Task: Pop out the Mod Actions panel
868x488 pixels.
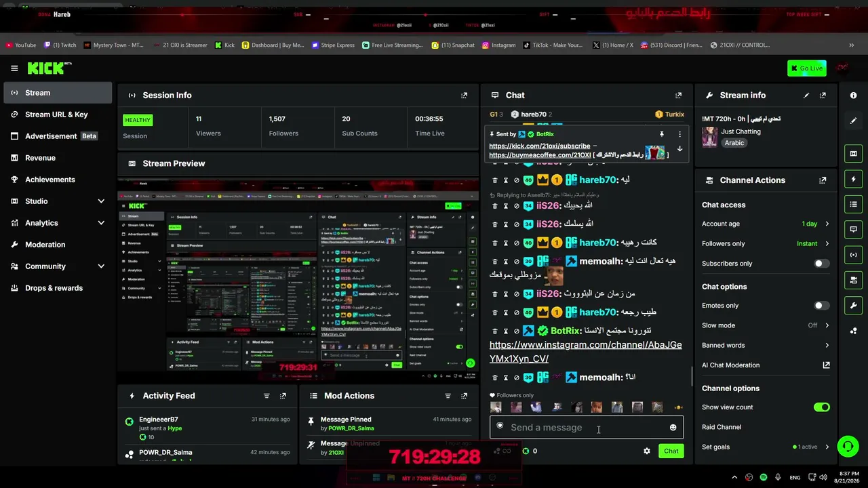Action: 464,396
